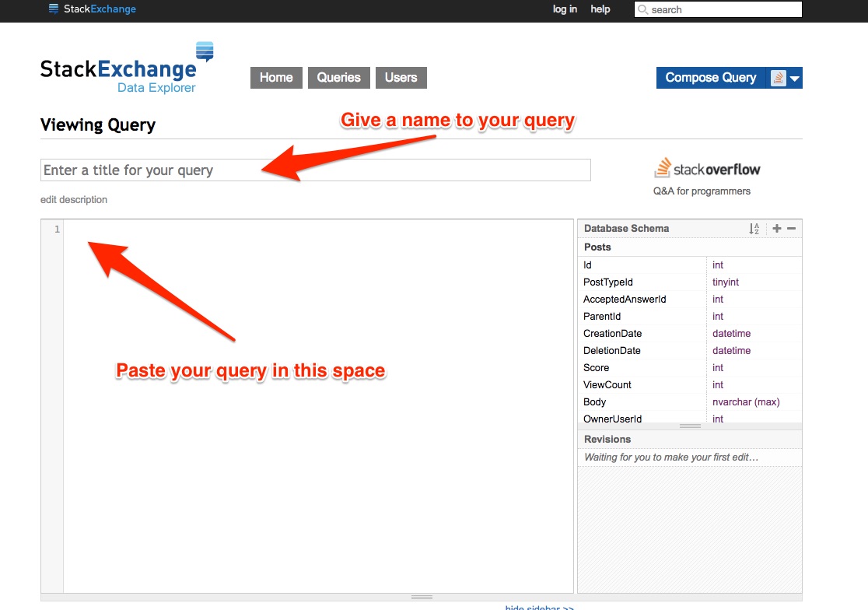Select the ViewCount column row
868x610 pixels.
[690, 385]
